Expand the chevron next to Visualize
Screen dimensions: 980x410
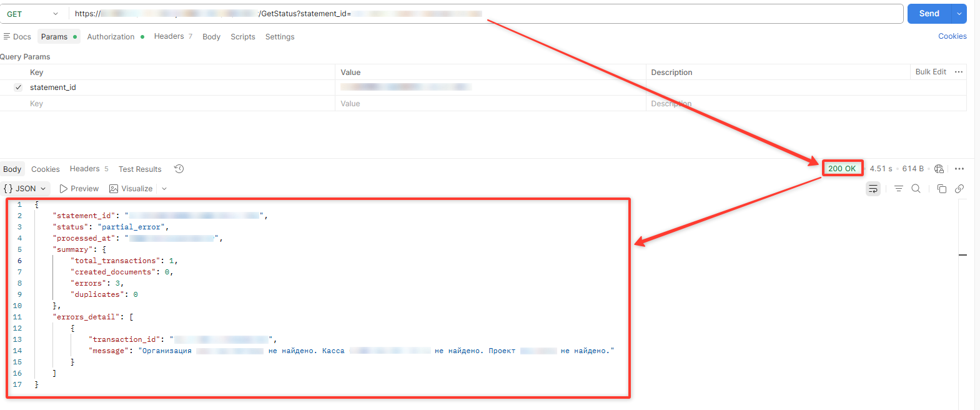pyautogui.click(x=164, y=189)
